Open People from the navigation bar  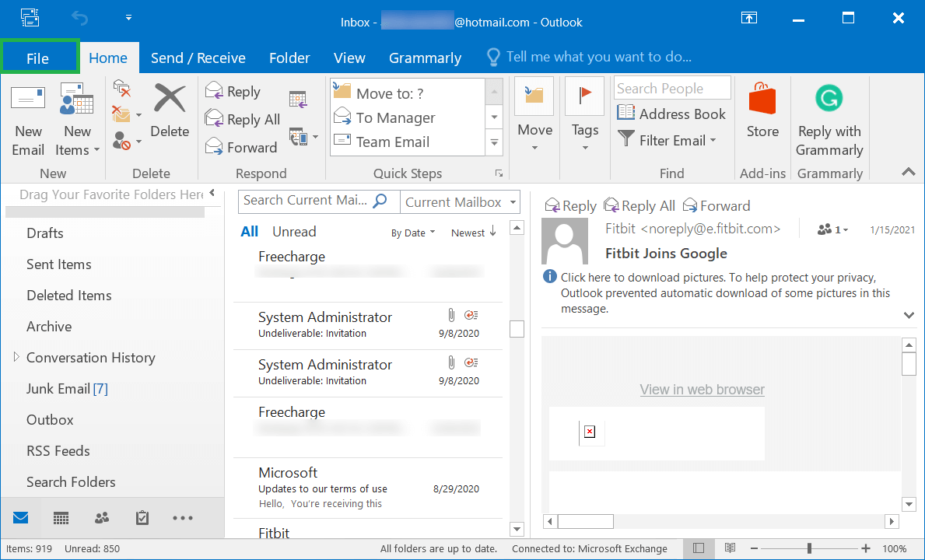pos(101,517)
